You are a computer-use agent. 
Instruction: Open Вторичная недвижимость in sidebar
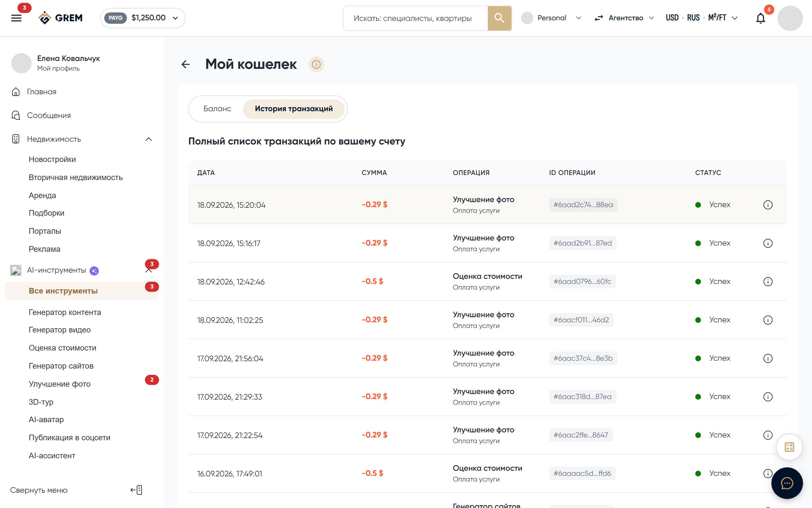76,178
